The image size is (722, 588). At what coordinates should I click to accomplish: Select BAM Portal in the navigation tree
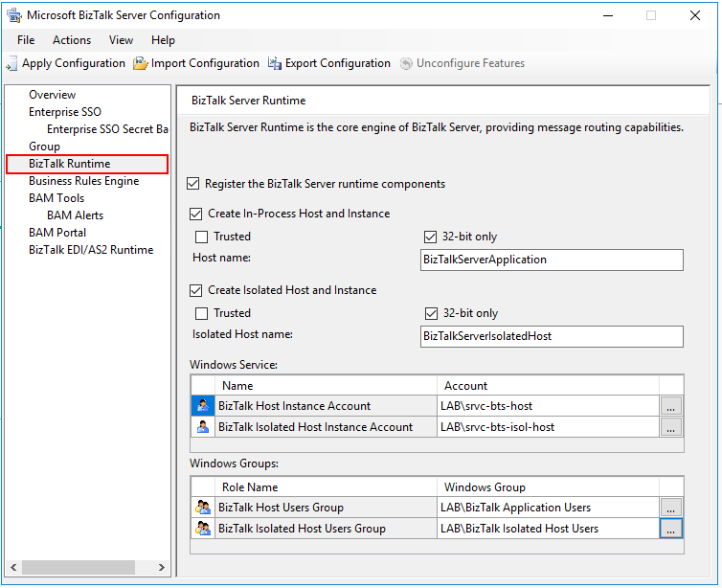point(57,233)
